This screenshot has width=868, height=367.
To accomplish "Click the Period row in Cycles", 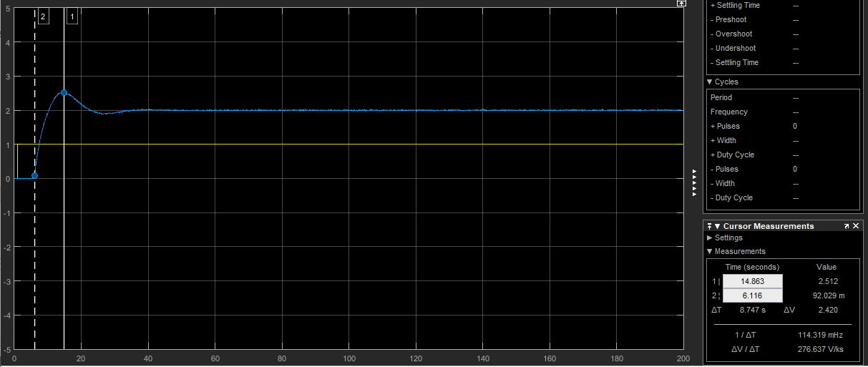I will (784, 97).
